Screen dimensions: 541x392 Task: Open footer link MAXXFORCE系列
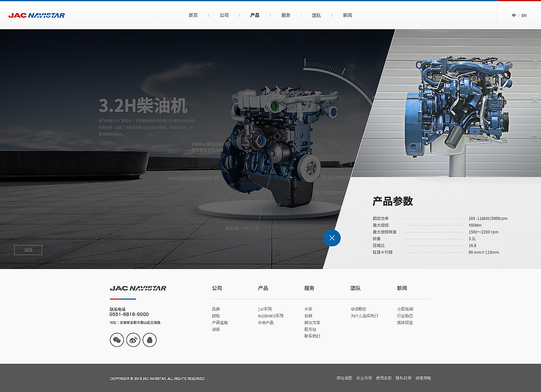pyautogui.click(x=271, y=316)
